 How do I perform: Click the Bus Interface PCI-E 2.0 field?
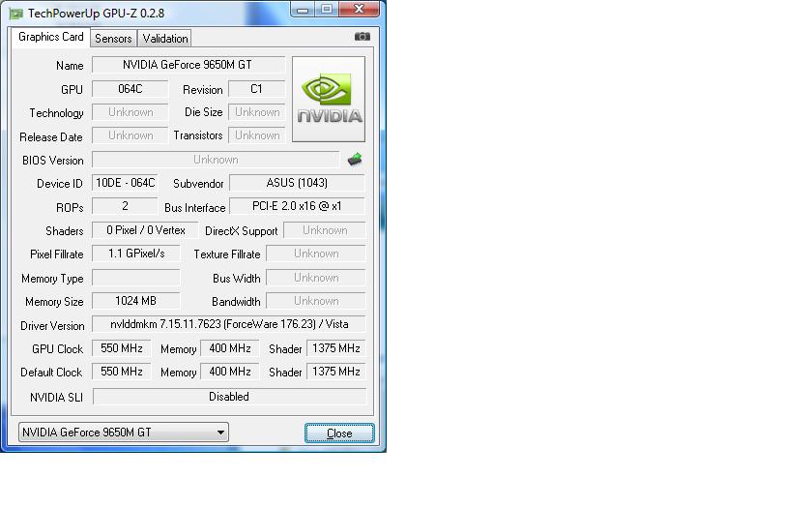(x=297, y=206)
